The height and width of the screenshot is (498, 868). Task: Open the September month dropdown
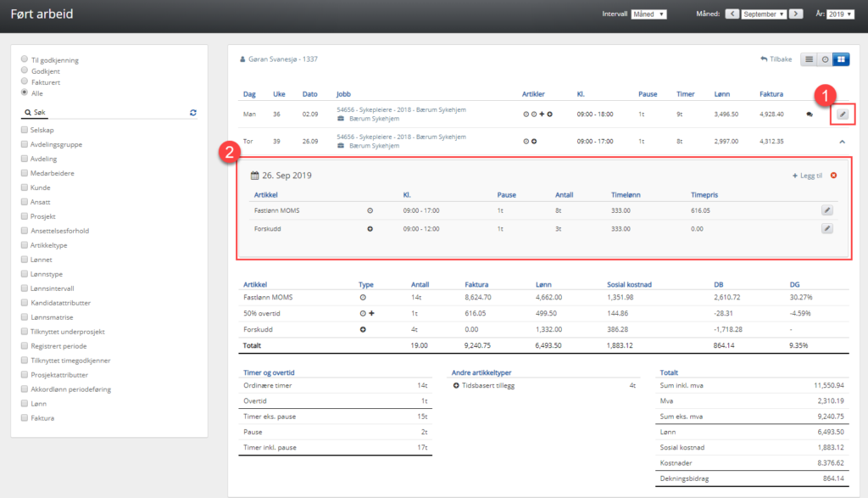coord(764,14)
